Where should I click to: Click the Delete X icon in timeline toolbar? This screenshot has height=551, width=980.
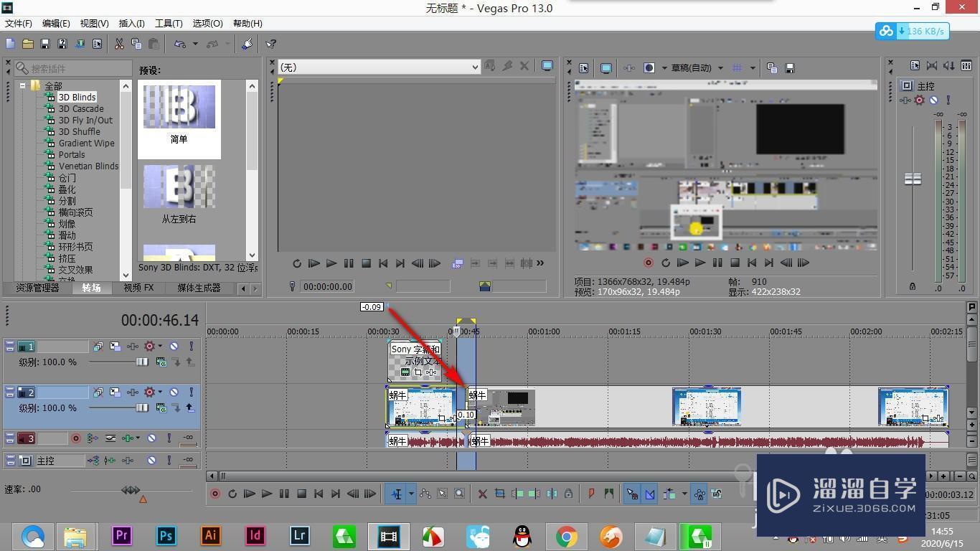click(483, 494)
